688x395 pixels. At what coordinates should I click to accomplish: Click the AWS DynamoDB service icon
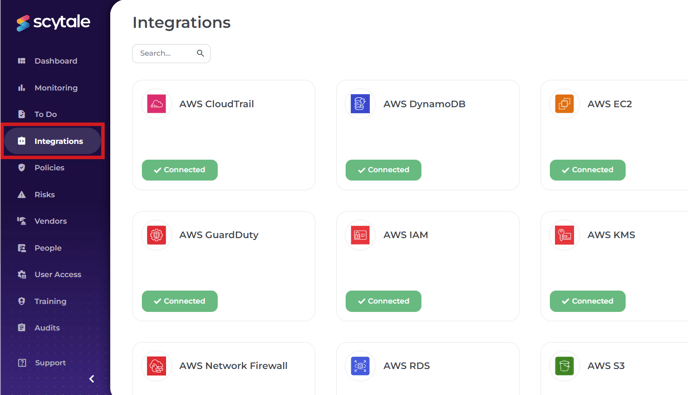(360, 104)
